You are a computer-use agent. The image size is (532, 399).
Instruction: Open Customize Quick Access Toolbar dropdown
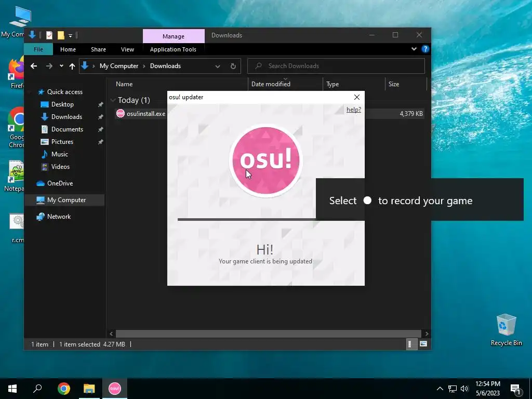click(70, 35)
